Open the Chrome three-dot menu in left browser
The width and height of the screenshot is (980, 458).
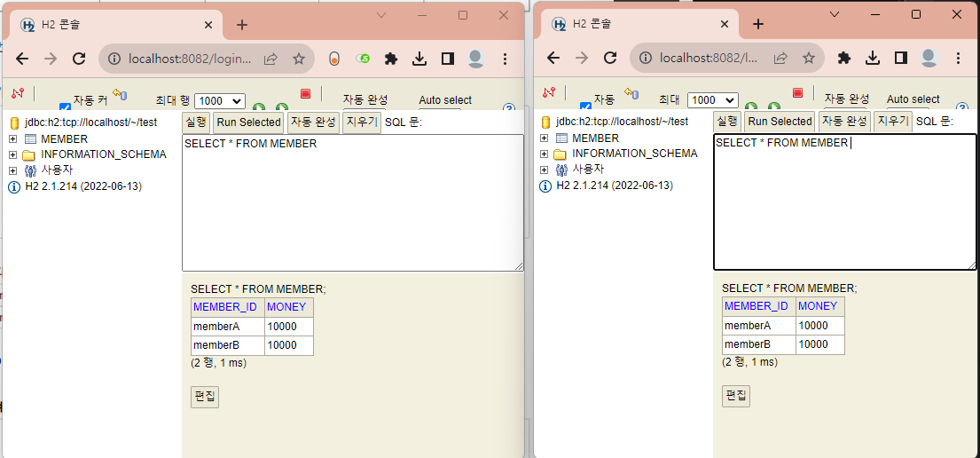click(505, 59)
